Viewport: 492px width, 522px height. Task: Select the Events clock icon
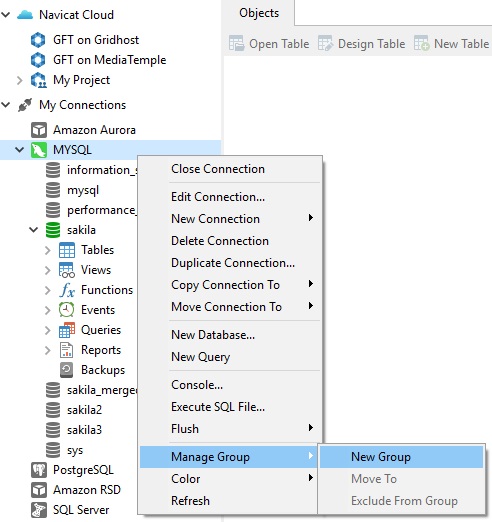pos(66,310)
